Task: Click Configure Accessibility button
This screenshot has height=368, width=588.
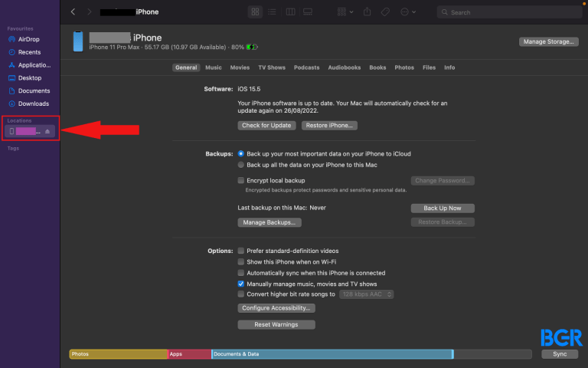Action: (276, 308)
